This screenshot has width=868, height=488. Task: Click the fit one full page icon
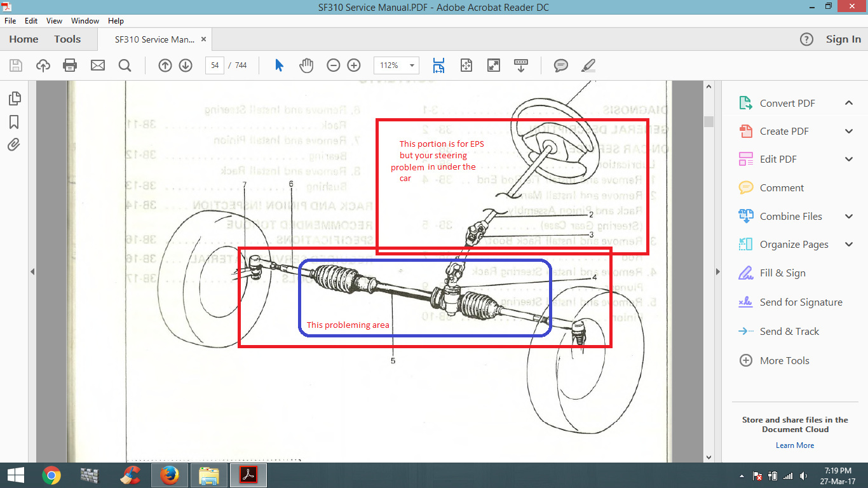point(466,65)
